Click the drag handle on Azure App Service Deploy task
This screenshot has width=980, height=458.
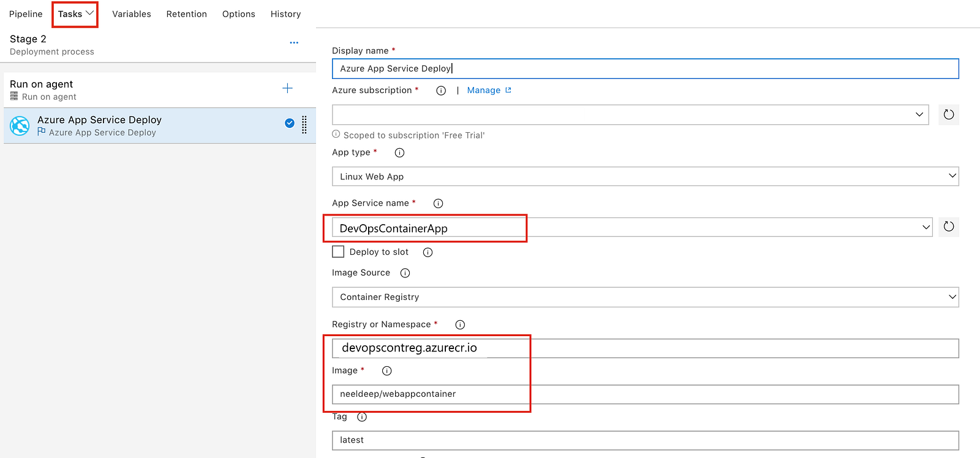coord(304,125)
